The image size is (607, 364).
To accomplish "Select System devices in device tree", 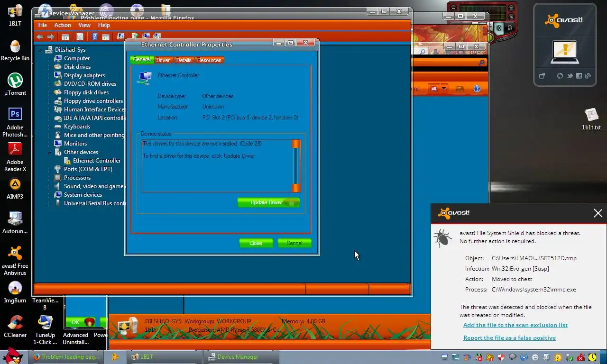I will [x=83, y=195].
